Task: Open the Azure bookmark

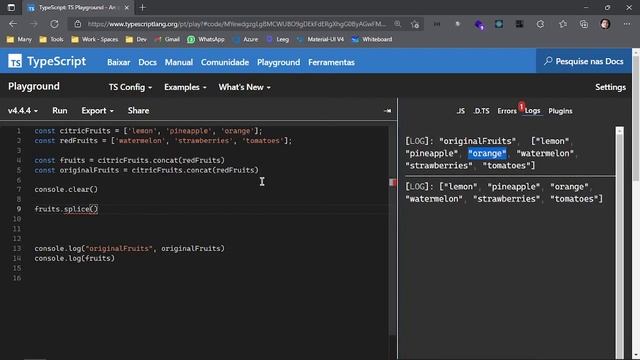Action: click(x=245, y=39)
